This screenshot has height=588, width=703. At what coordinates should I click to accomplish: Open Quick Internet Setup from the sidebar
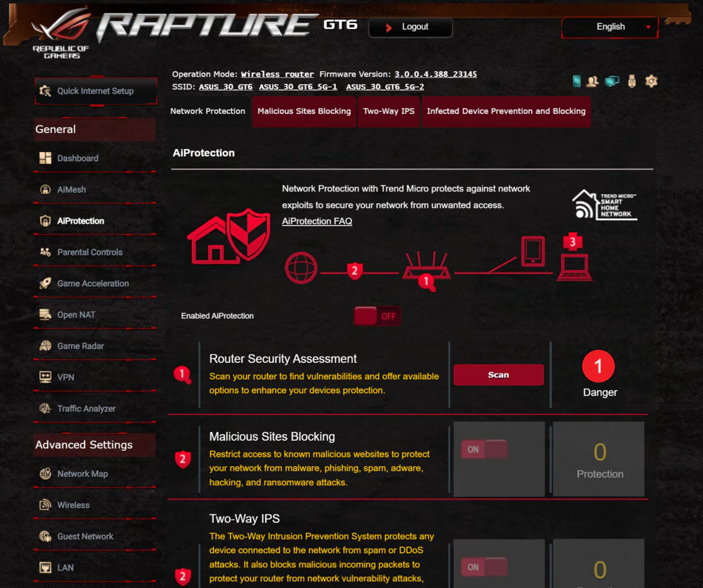click(x=96, y=91)
